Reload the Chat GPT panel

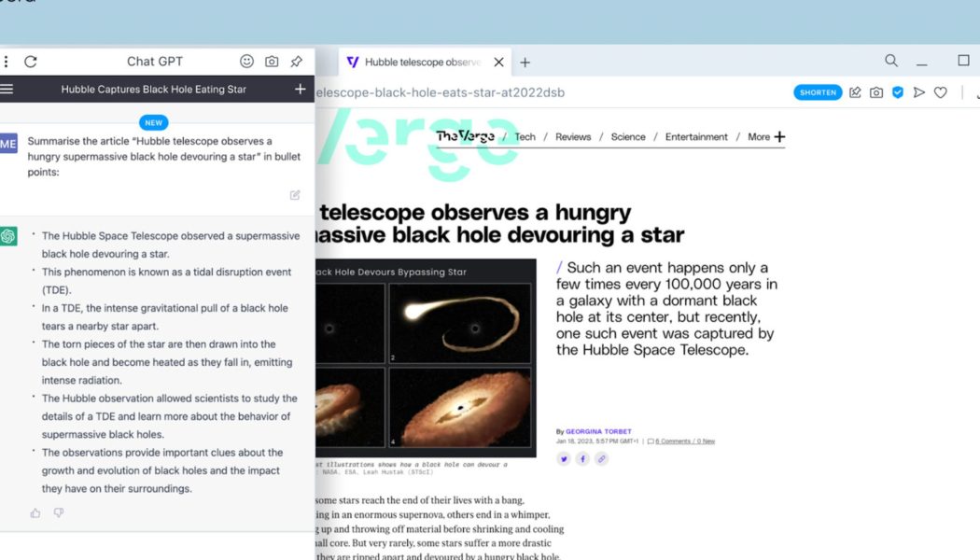[30, 61]
